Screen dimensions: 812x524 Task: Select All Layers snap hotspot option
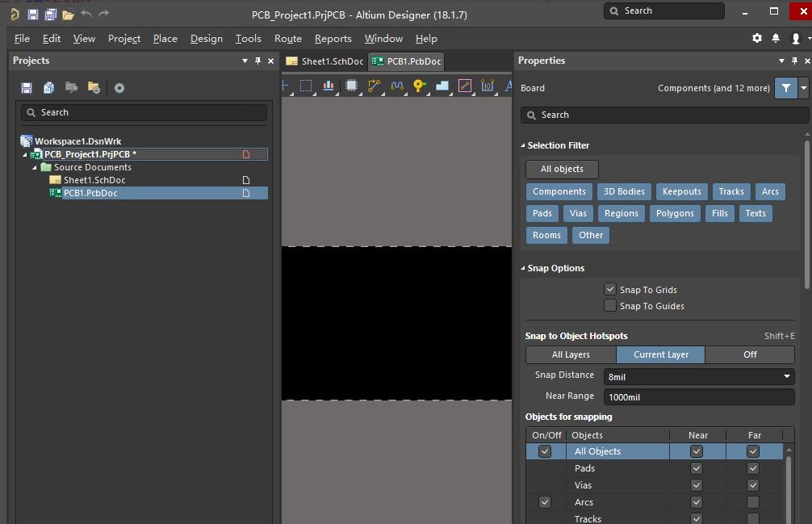click(x=571, y=354)
